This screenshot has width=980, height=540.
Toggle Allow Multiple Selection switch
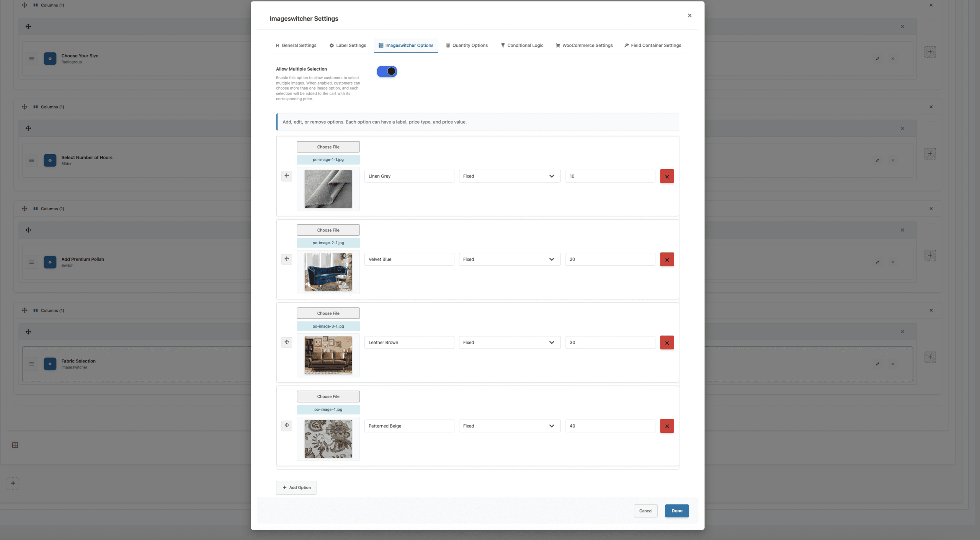point(387,72)
